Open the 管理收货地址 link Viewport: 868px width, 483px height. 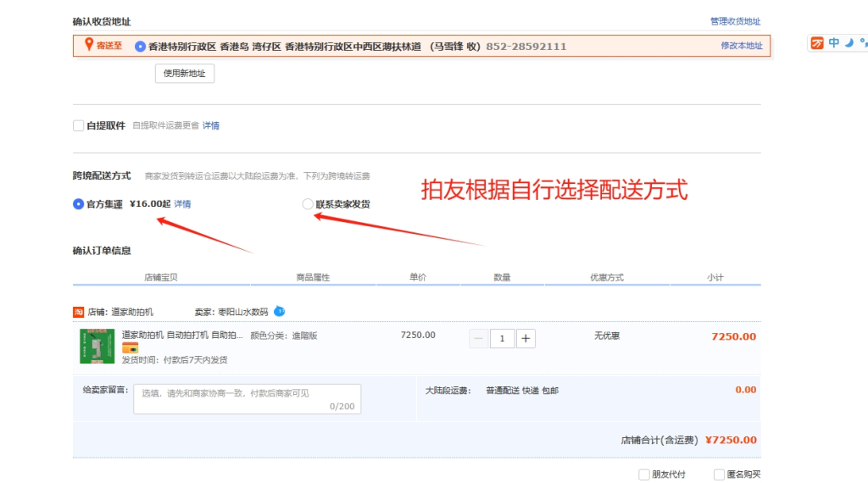(735, 21)
